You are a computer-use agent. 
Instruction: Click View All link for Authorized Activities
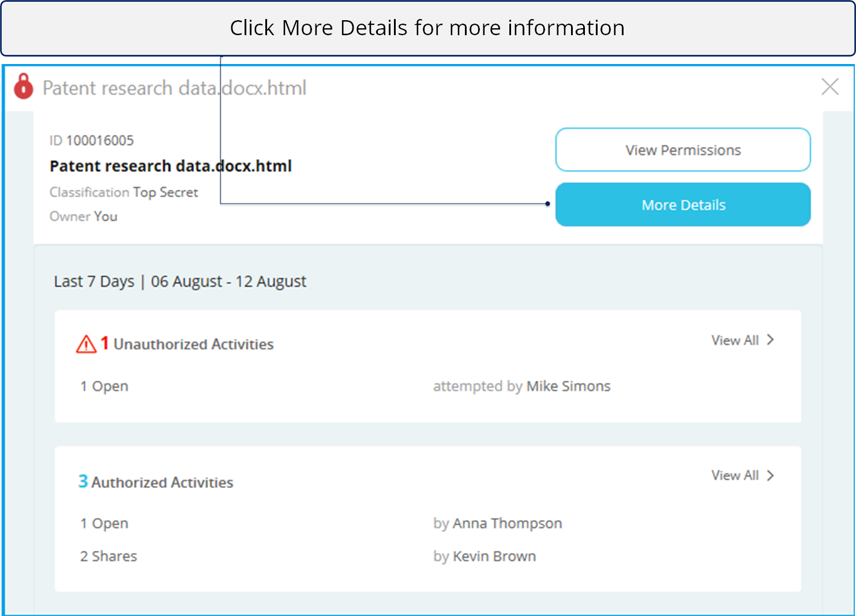point(734,475)
